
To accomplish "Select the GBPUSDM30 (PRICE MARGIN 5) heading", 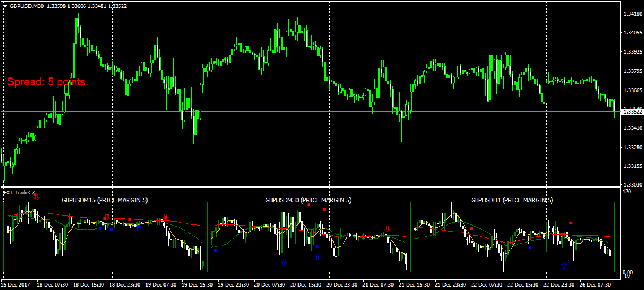I will [308, 200].
